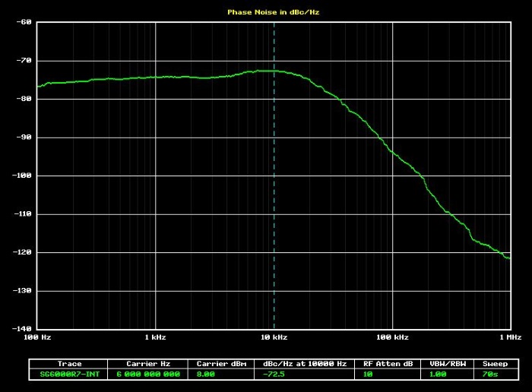Click the 100 Hz x-axis label
The image size is (532, 392).
[37, 337]
